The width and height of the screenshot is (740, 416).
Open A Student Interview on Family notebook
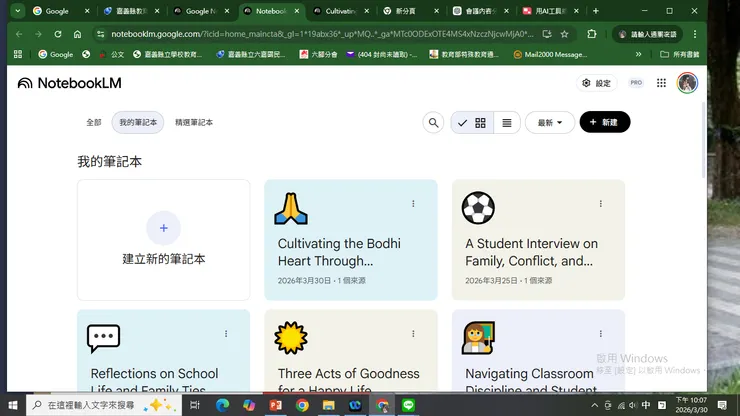tap(538, 240)
